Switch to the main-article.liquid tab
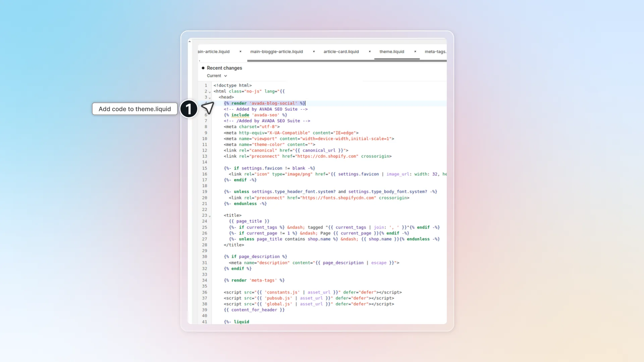 (x=214, y=52)
